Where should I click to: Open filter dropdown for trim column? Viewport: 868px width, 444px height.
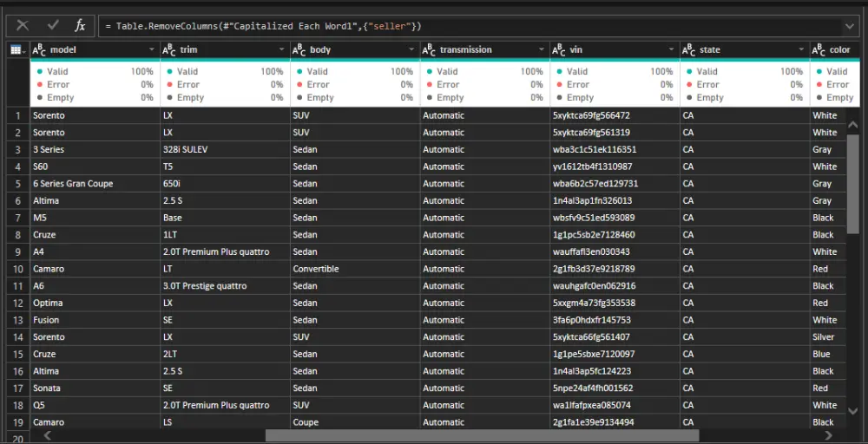pyautogui.click(x=282, y=49)
